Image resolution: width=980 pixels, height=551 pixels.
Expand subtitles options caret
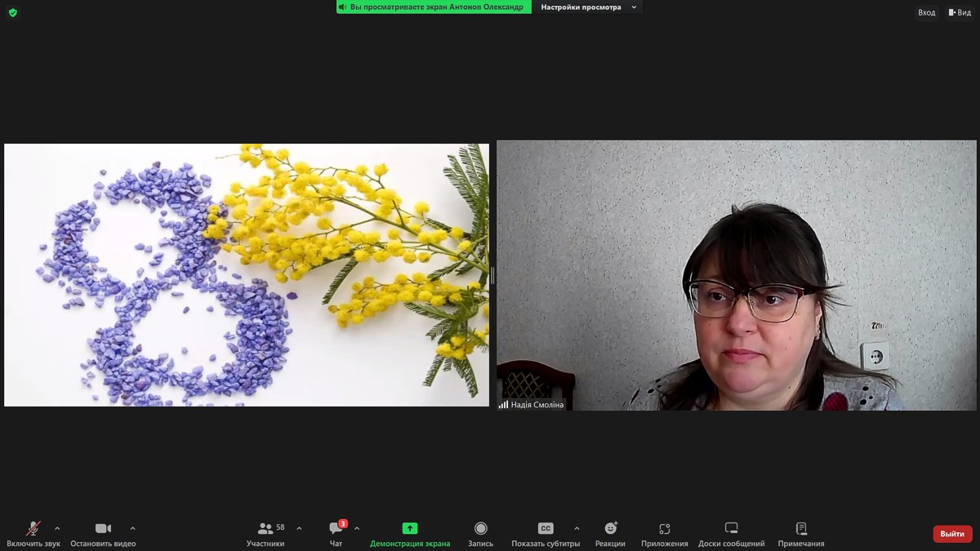[577, 529]
